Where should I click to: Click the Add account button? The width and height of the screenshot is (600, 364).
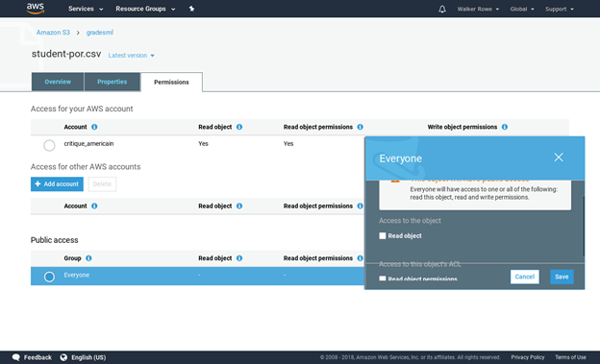57,183
